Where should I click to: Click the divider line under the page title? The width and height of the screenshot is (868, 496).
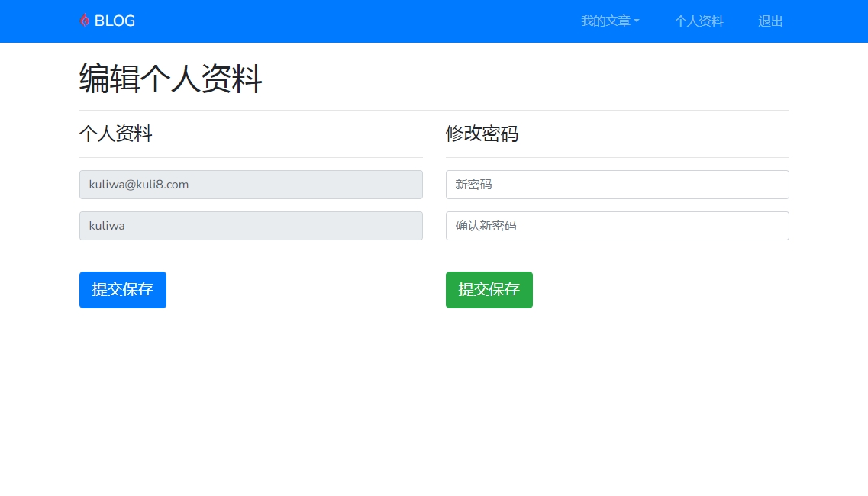434,110
